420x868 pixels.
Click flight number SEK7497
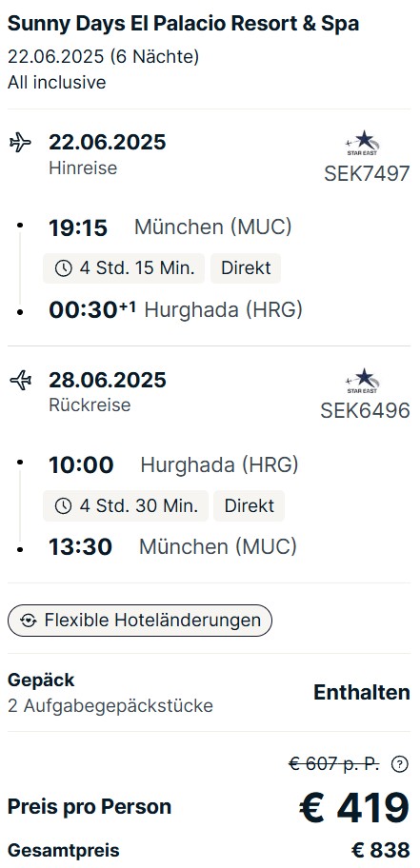(x=367, y=174)
